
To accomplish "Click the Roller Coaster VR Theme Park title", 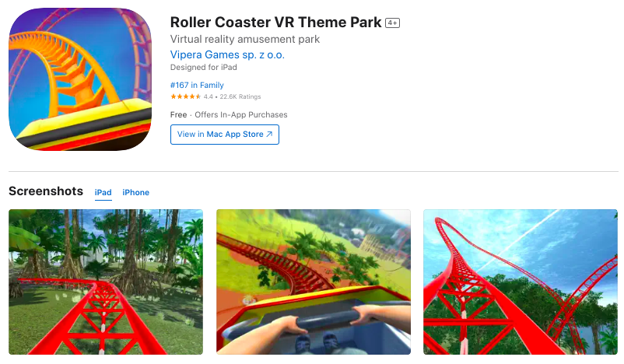I will (275, 23).
